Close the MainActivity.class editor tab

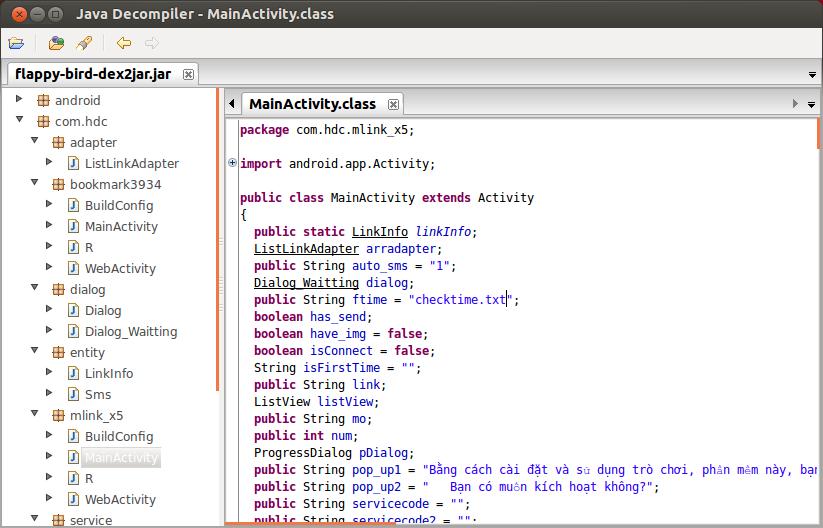[393, 104]
